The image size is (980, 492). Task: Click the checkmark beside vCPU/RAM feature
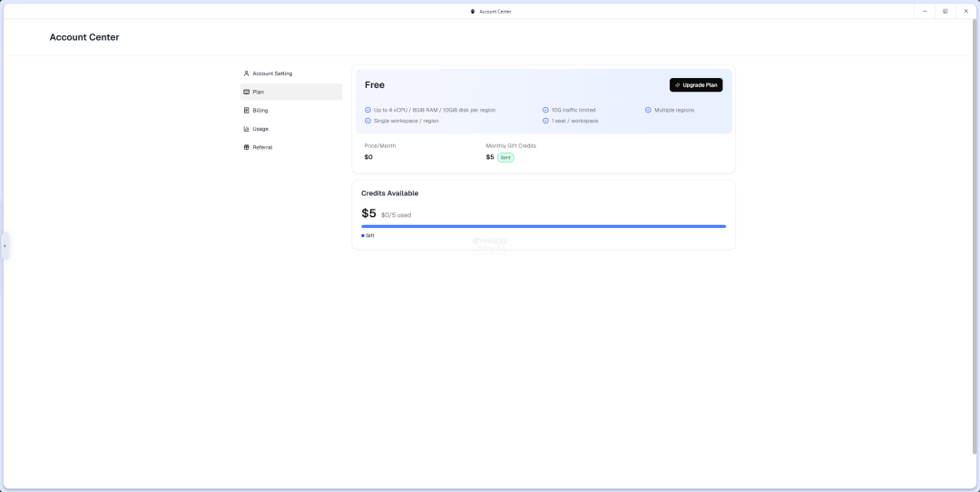click(x=367, y=110)
